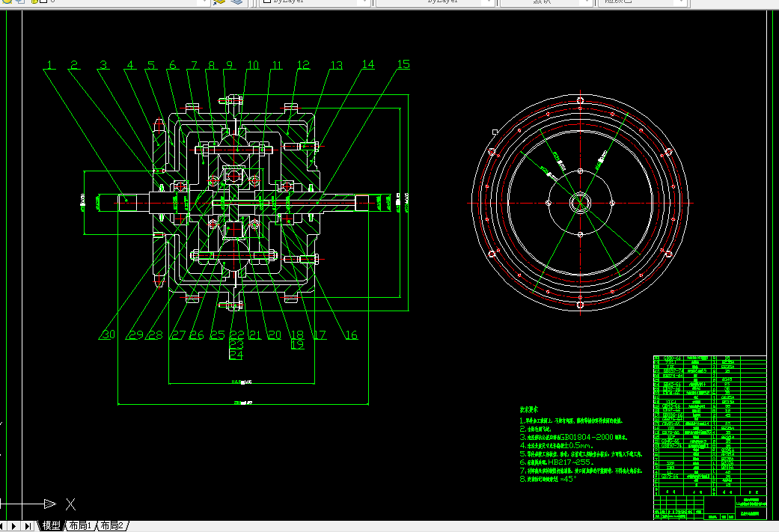This screenshot has height=532, width=779.
Task: Select part balloon number 17
Action: point(320,334)
